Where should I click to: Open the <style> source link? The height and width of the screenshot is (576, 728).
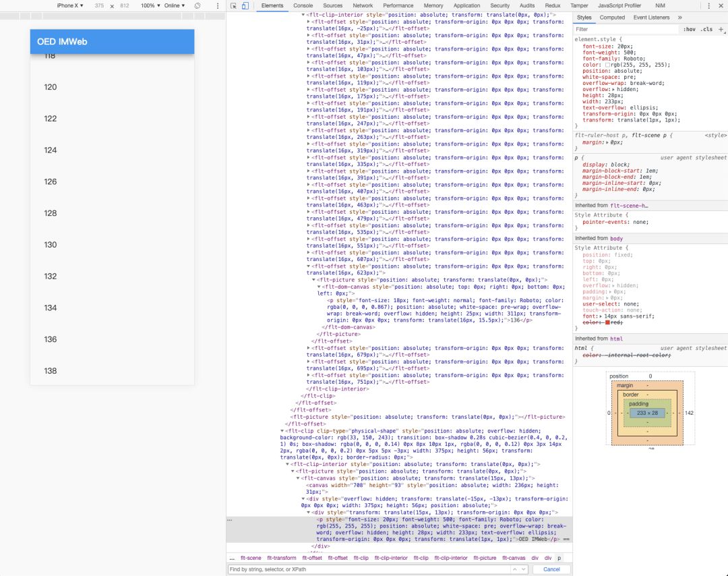click(x=715, y=135)
